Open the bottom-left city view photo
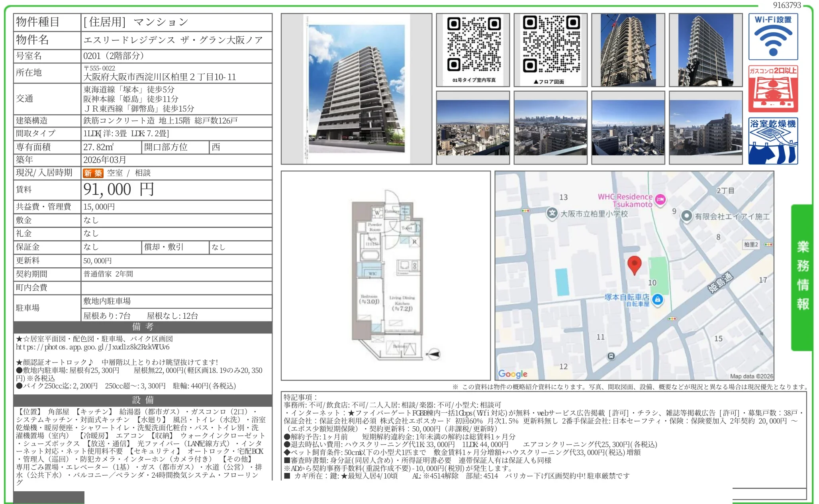The width and height of the screenshot is (819, 504). pos(473,127)
